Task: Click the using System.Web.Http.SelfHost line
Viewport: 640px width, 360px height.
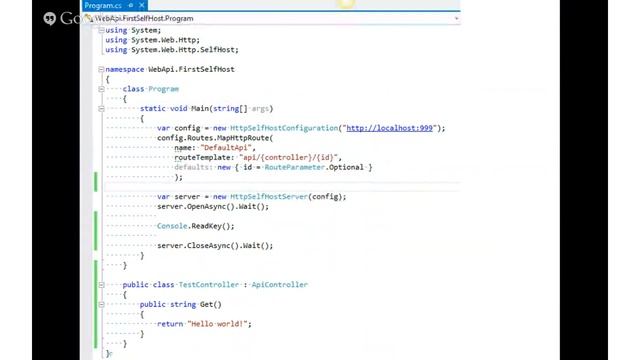Action: point(172,50)
